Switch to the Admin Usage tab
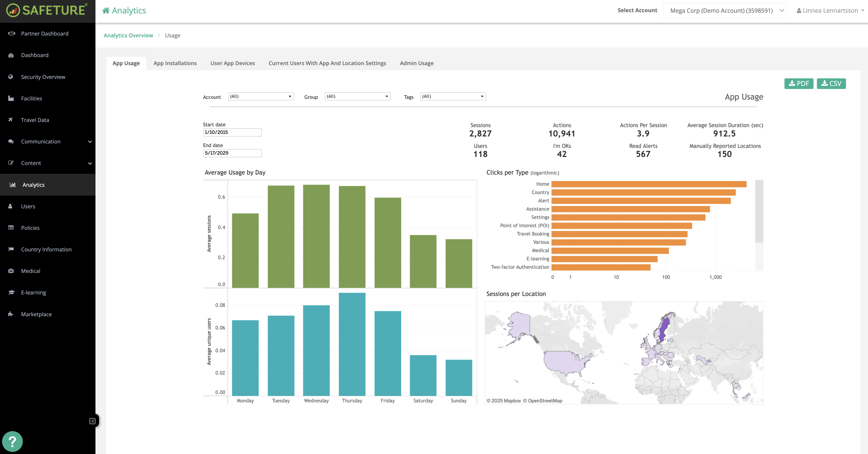This screenshot has height=454, width=868. [x=416, y=63]
